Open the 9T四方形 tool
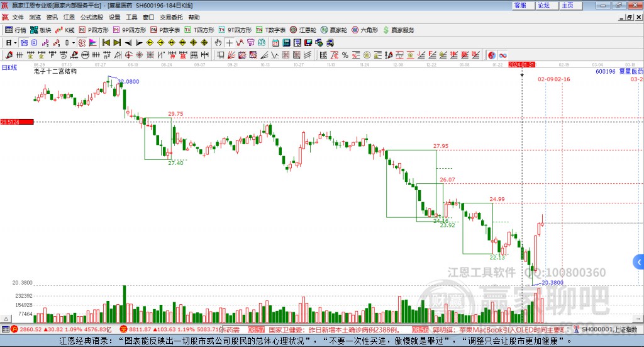Viewport: 644px width, 347px height. pos(235,30)
